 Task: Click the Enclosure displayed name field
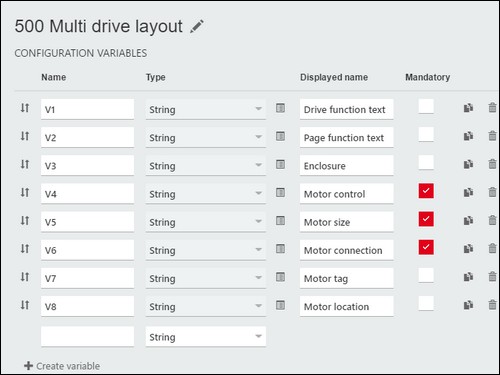tap(347, 166)
